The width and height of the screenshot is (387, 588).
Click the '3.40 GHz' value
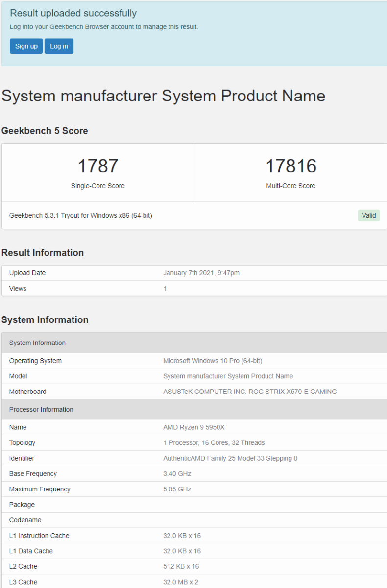tap(177, 474)
